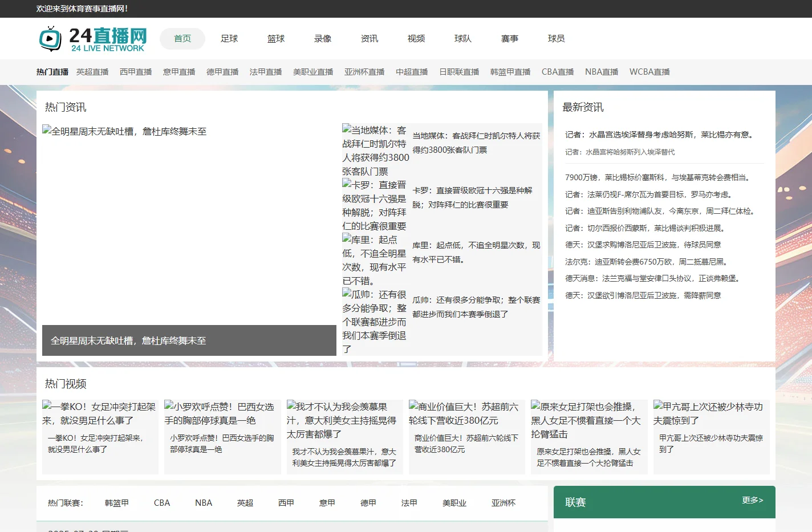
Task: Read 当地媒体：客战拜仁时凯尔特人将获得约3800张客队门票
Action: tap(476, 143)
